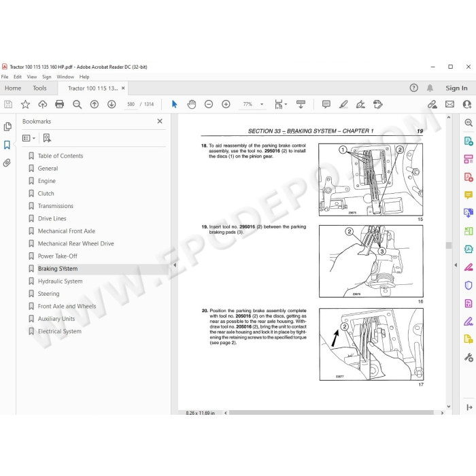Open the Sign menu
476x476 pixels.
tap(46, 77)
